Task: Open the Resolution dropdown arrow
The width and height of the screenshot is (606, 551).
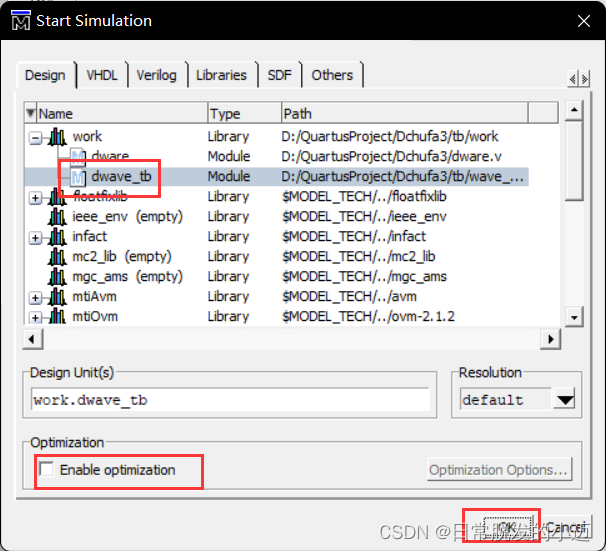Action: [x=565, y=400]
